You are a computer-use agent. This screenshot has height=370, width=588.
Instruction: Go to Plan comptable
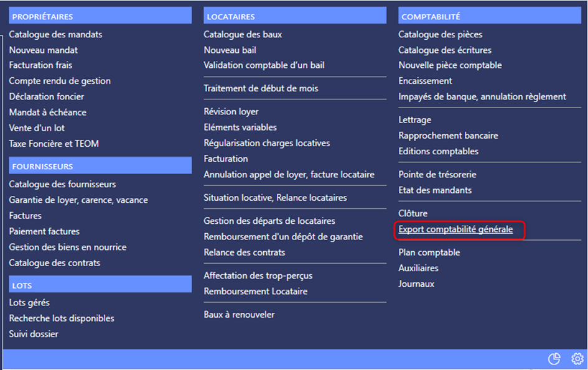(x=429, y=252)
